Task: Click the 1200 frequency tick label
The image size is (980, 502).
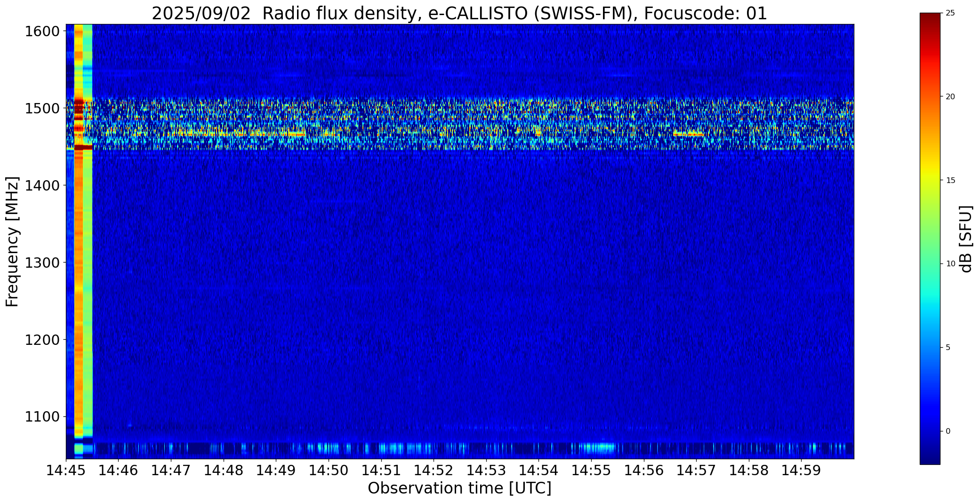Action: [x=42, y=340]
